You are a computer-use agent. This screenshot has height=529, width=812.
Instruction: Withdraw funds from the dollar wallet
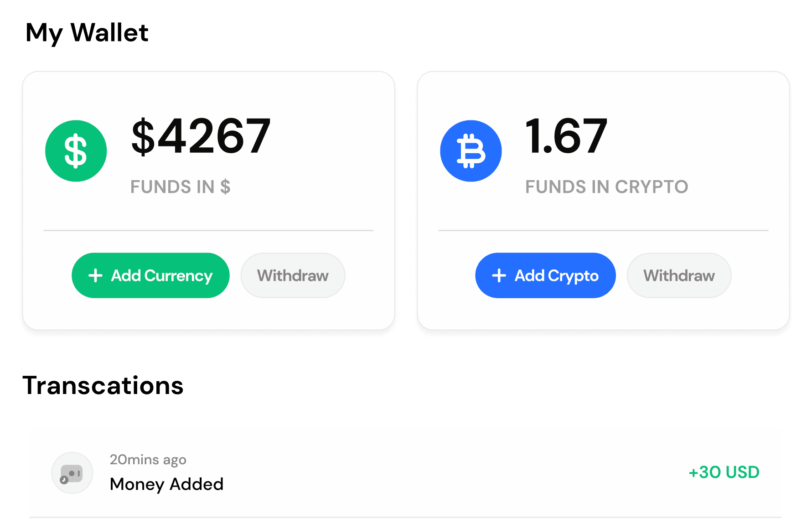[293, 275]
